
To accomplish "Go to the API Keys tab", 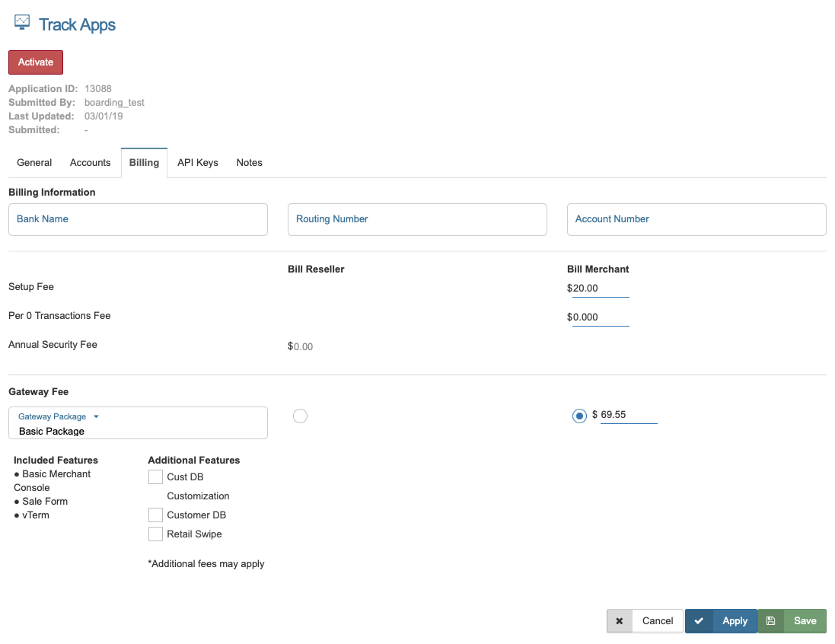I will pos(198,163).
